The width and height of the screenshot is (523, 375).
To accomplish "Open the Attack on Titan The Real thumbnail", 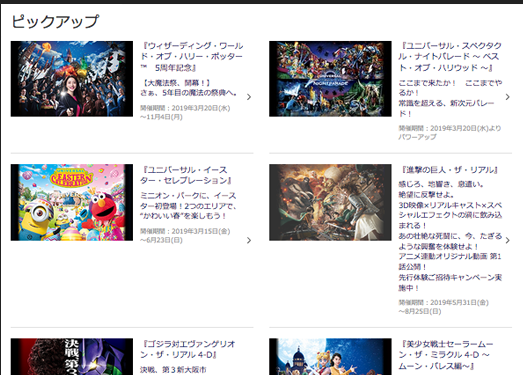I will pos(330,202).
